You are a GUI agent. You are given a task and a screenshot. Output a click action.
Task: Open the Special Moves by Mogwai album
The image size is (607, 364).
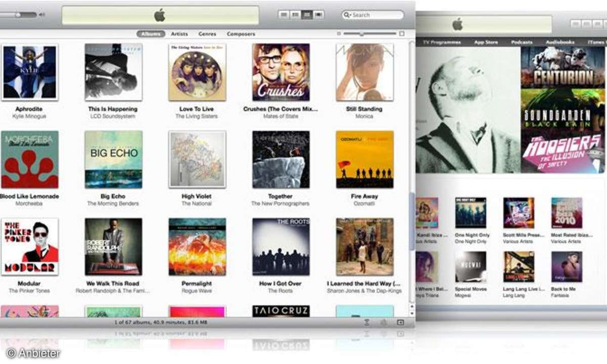click(470, 267)
